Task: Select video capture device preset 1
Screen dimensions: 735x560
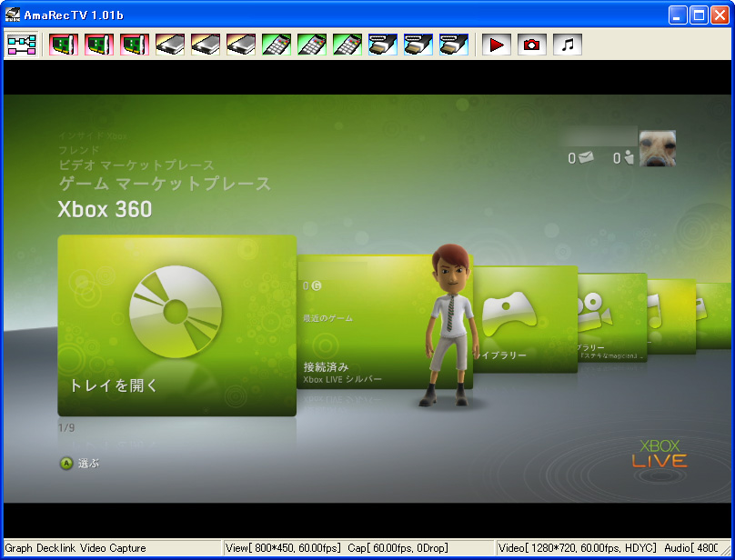Action: coord(63,44)
